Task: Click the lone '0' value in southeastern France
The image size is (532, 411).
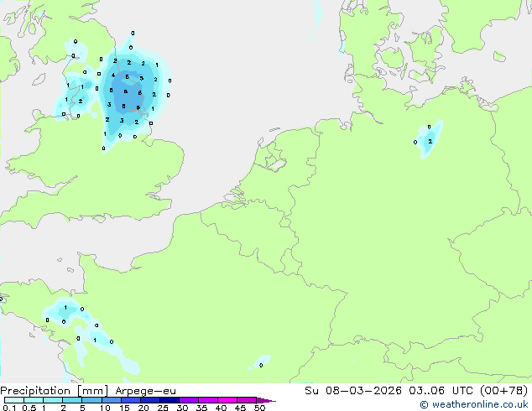Action: click(x=261, y=365)
